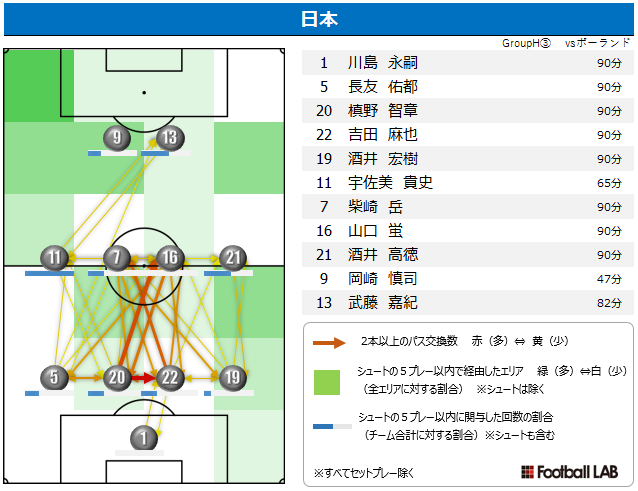The height and width of the screenshot is (491, 638).
Task: Select defender node number 20
Action: coord(117,377)
